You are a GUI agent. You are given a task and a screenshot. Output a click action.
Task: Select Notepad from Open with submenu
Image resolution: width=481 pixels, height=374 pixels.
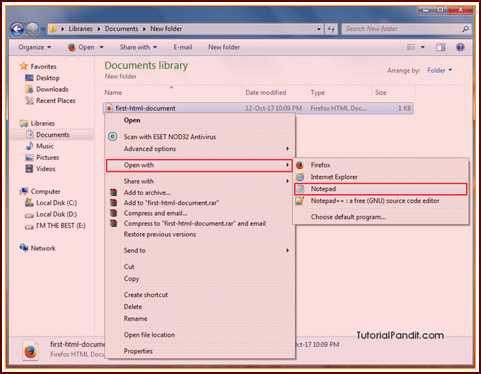pos(381,189)
